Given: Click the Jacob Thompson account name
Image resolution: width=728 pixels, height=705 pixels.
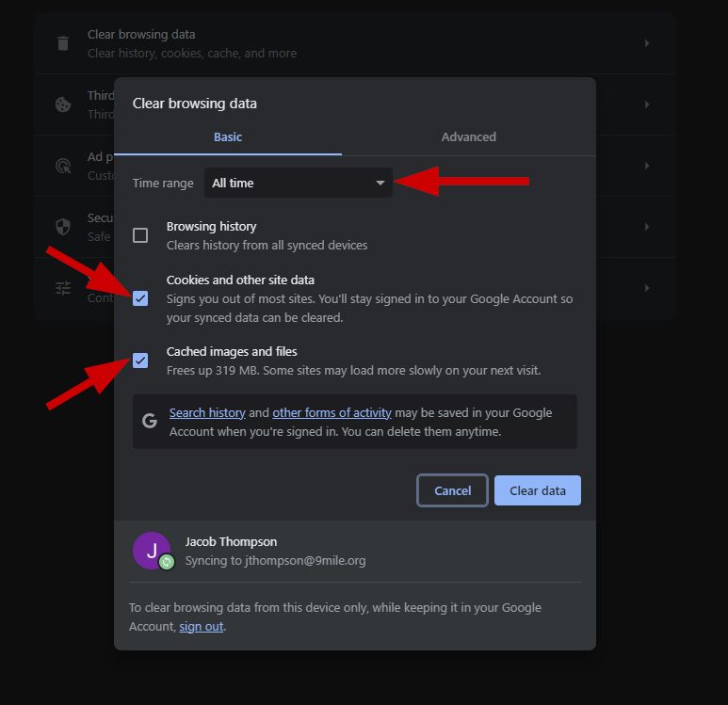Looking at the screenshot, I should coord(232,541).
